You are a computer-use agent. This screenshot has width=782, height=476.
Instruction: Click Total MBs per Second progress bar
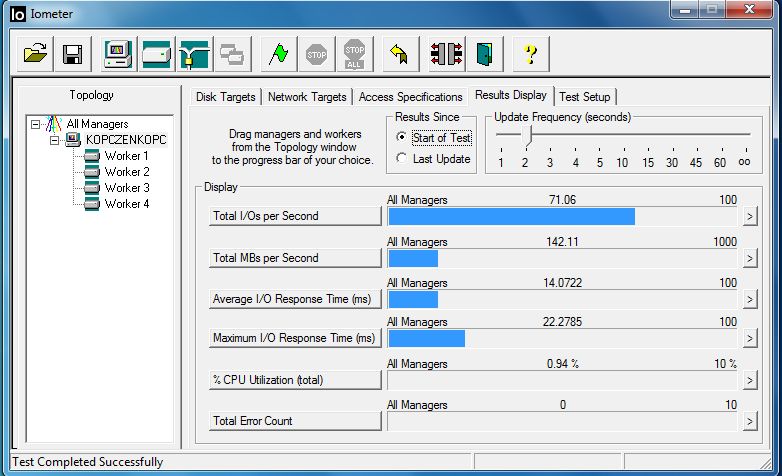click(x=562, y=258)
